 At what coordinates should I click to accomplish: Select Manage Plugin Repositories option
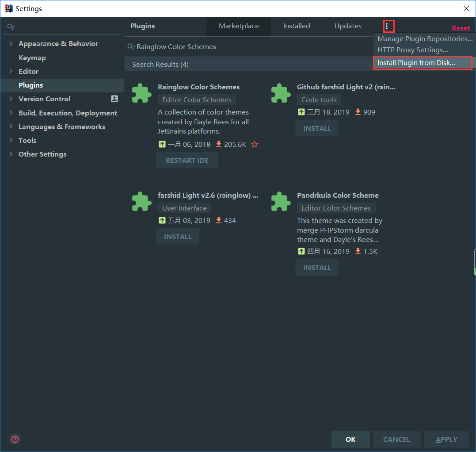click(x=425, y=39)
